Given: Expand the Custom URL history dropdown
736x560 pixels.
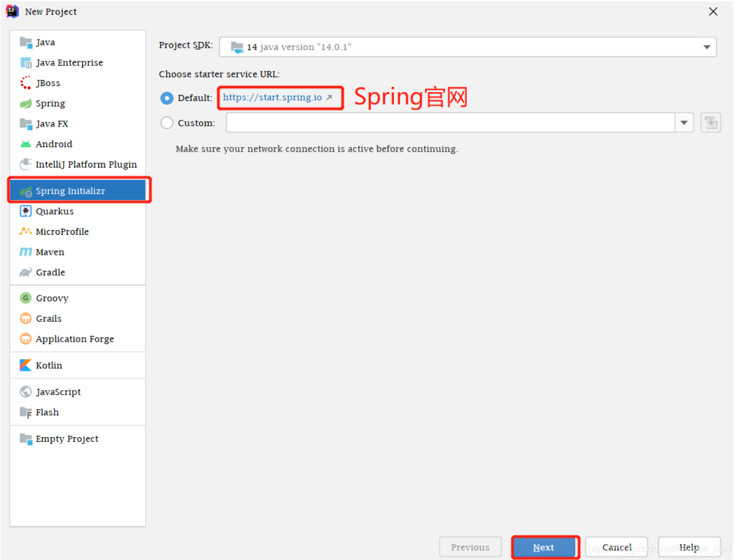Looking at the screenshot, I should coord(684,123).
